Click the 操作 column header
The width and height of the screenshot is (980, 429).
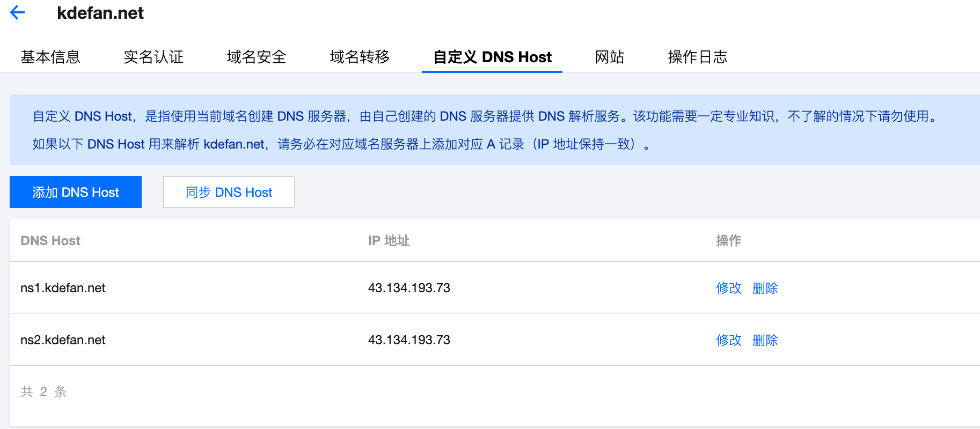(x=729, y=241)
